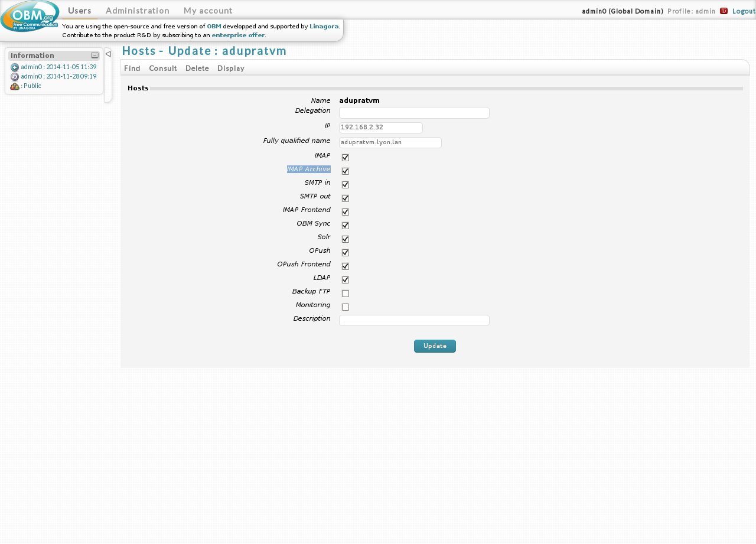Uncheck the IMAP Archive checkbox
This screenshot has width=756, height=544.
coord(346,171)
